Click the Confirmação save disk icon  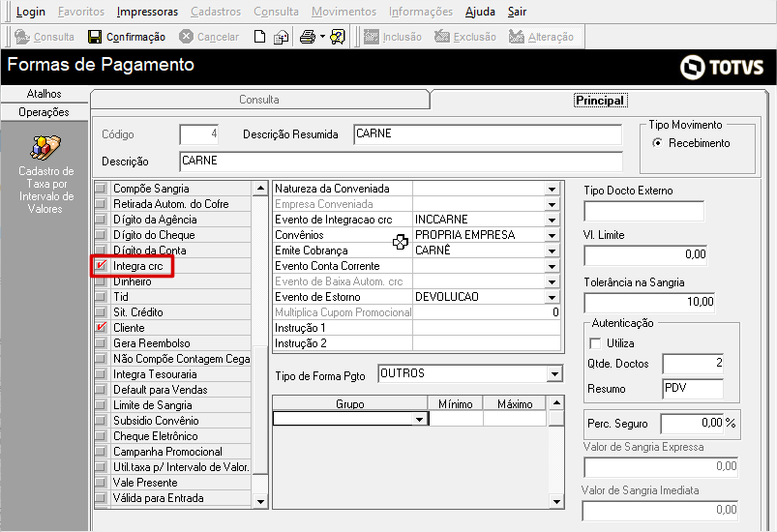95,37
